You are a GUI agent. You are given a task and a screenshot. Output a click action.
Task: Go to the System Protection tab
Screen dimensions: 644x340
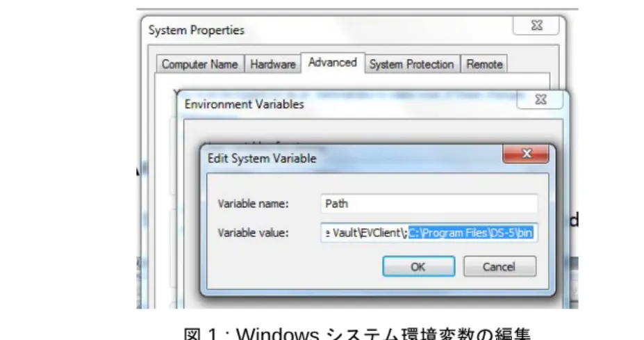411,64
